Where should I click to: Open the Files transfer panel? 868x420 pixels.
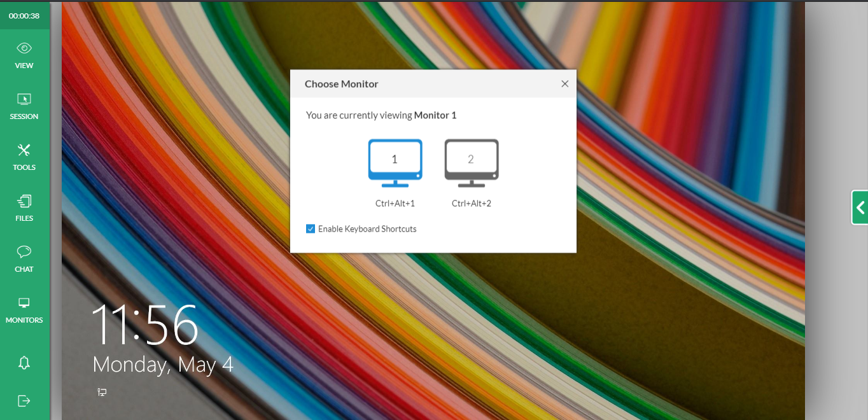tap(24, 208)
